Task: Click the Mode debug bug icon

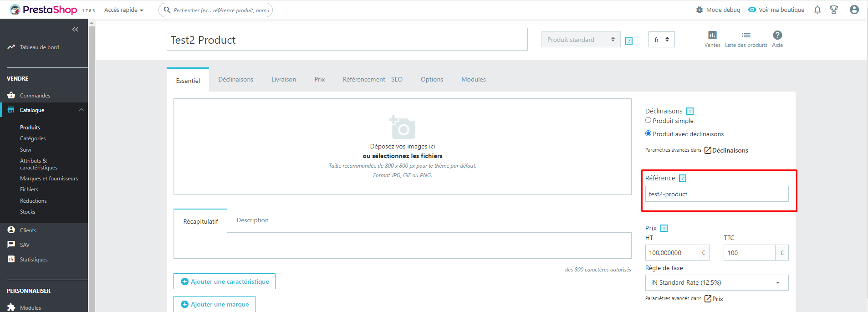Action: click(700, 10)
